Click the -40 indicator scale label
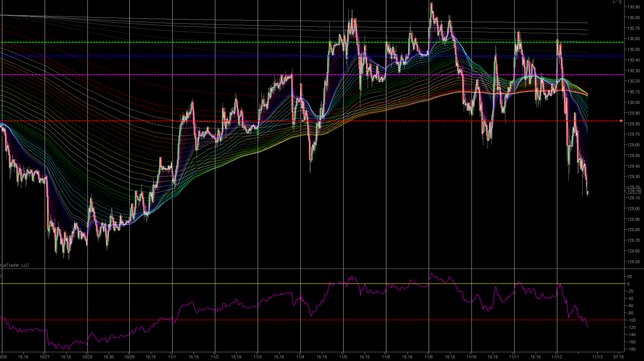Screen dimensions: 644x361 click(631, 298)
